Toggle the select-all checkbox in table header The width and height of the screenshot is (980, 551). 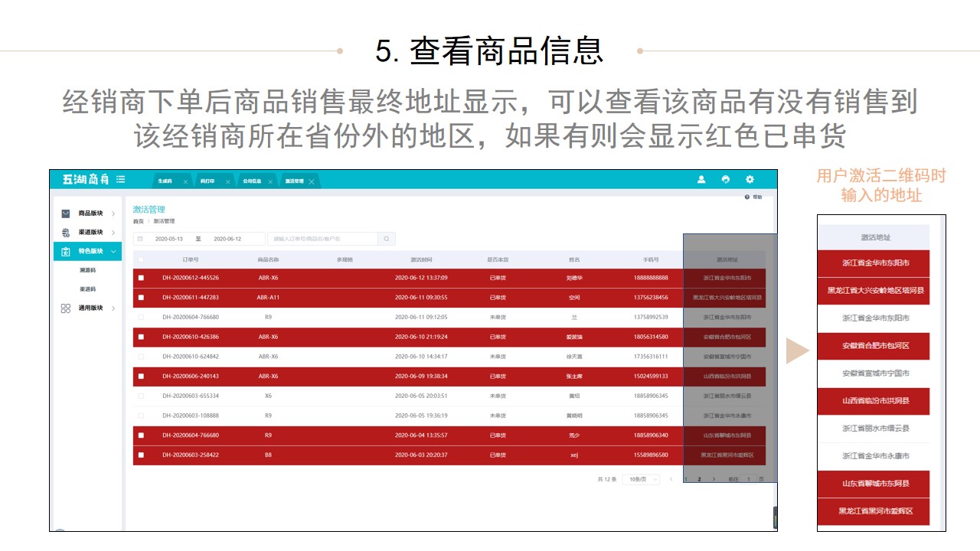[x=141, y=259]
